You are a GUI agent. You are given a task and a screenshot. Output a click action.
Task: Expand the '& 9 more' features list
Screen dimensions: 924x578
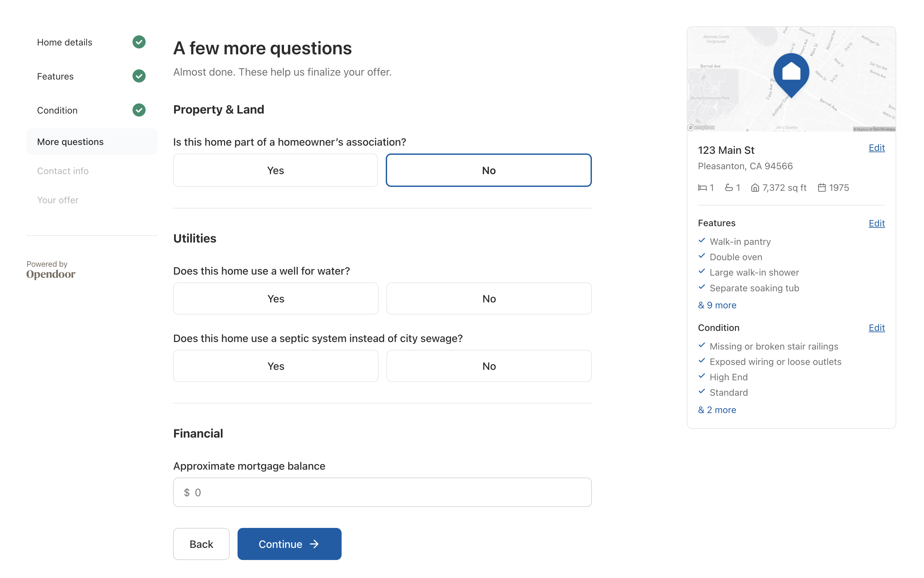click(717, 305)
